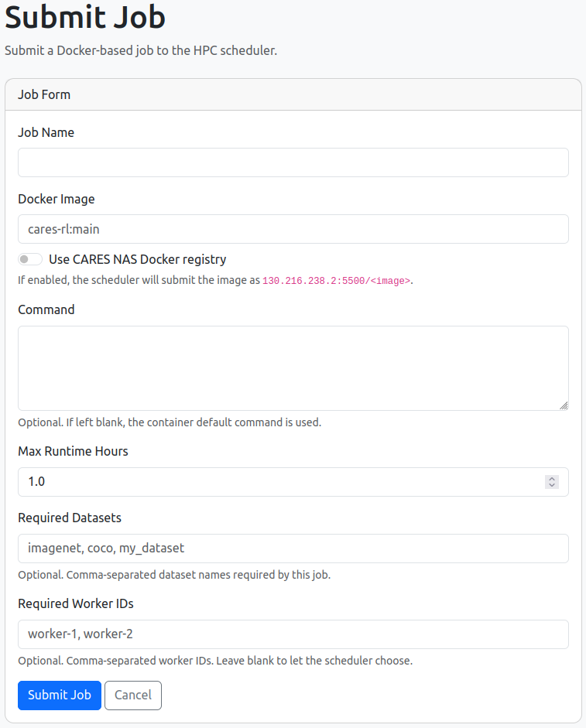The height and width of the screenshot is (728, 586).
Task: Click the 'Job Name' field label
Action: [46, 132]
